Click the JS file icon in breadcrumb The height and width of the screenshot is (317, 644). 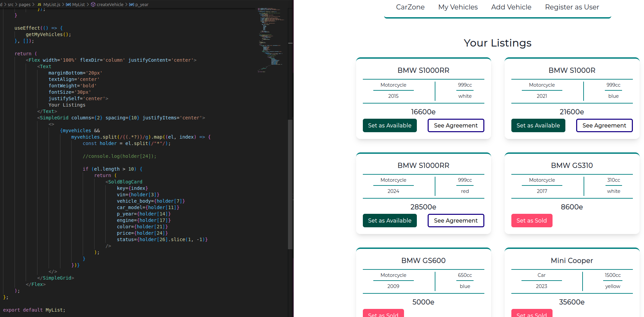click(39, 5)
